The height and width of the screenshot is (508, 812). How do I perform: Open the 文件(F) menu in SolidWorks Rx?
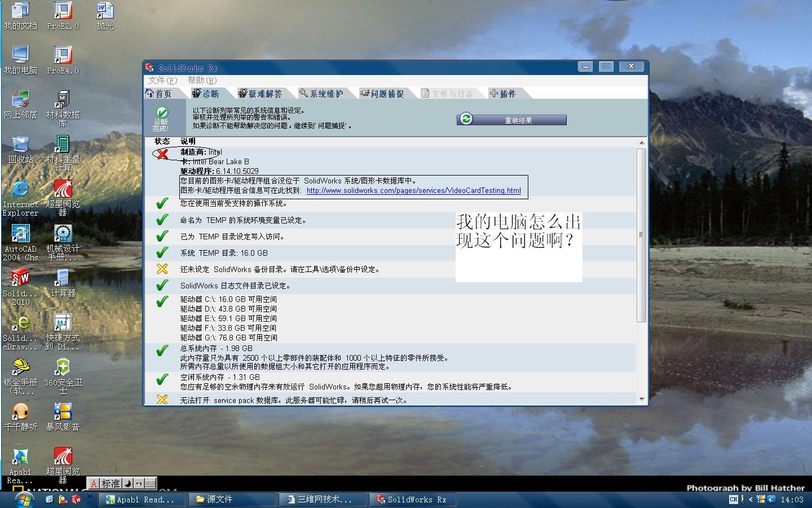[162, 81]
